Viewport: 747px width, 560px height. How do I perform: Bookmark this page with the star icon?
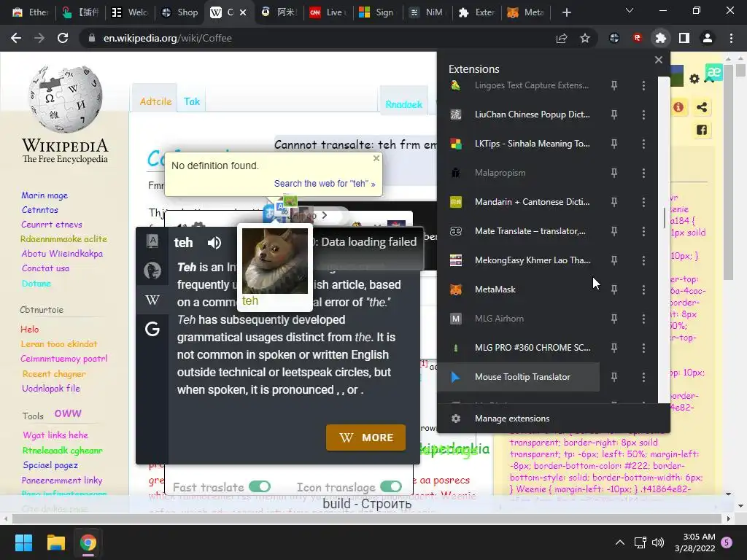pyautogui.click(x=585, y=38)
